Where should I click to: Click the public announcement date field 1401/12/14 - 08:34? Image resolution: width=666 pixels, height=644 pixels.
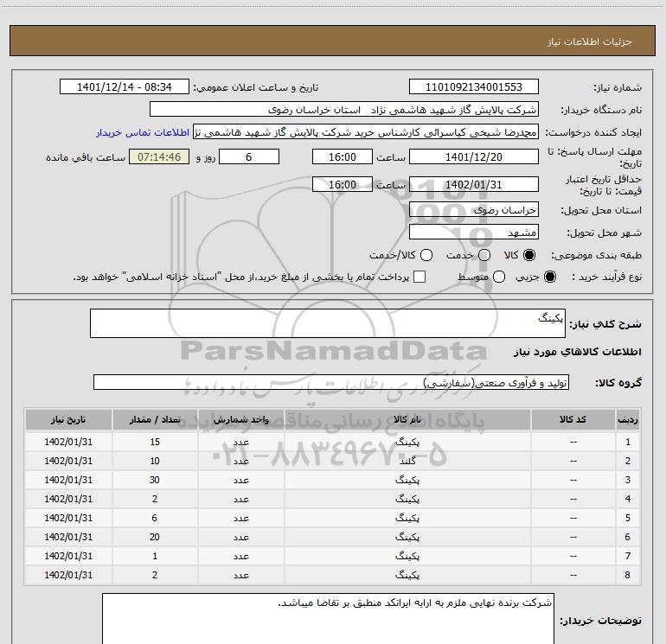click(x=125, y=87)
